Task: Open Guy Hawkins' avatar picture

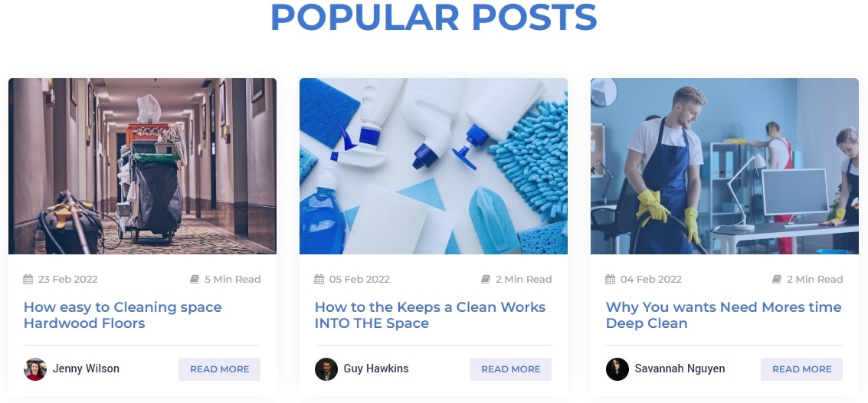Action: (326, 369)
